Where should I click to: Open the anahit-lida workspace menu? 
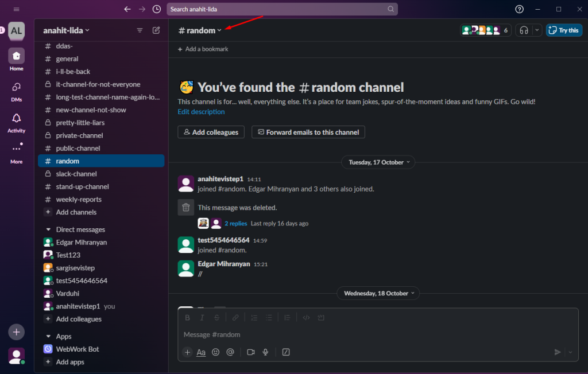point(66,30)
